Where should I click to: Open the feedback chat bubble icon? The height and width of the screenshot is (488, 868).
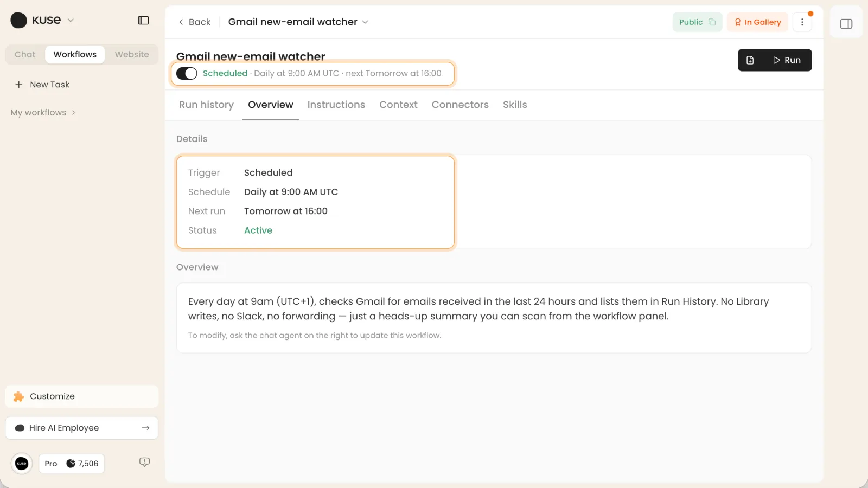pyautogui.click(x=144, y=462)
